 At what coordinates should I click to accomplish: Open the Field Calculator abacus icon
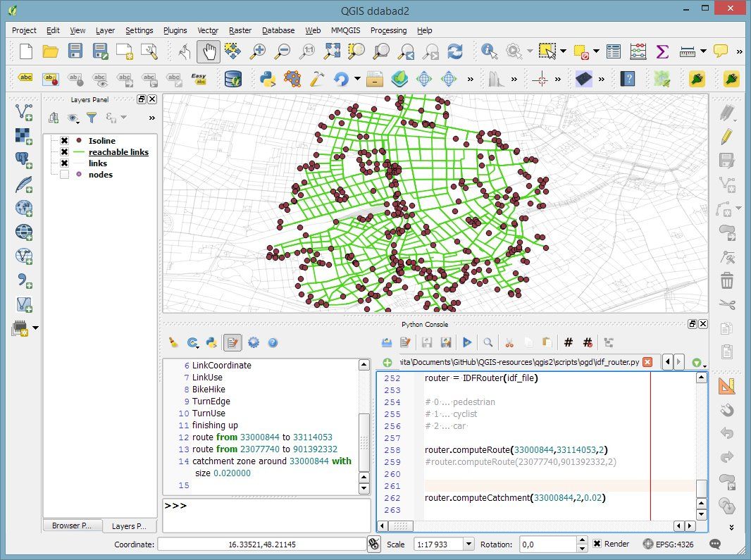[638, 51]
